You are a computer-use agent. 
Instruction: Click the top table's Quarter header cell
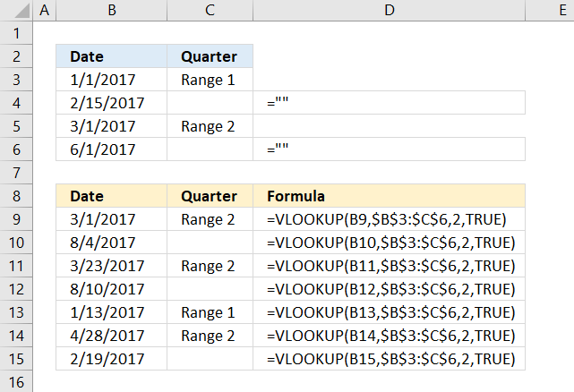210,56
